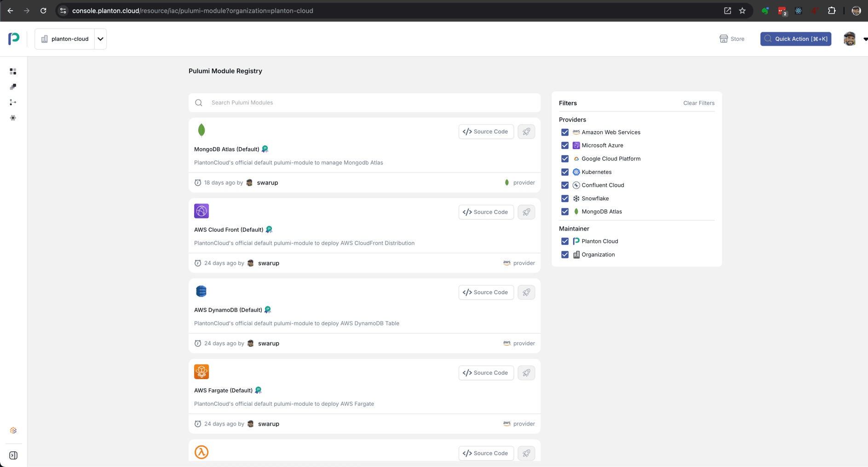This screenshot has height=467, width=868.
Task: Open the dashboard grid icon in sidebar
Action: click(x=13, y=71)
